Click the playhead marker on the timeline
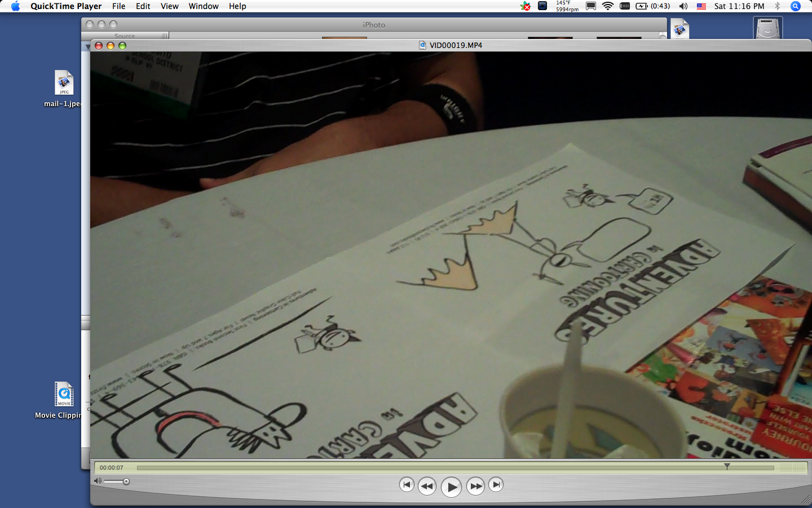The image size is (812, 508). tap(727, 467)
